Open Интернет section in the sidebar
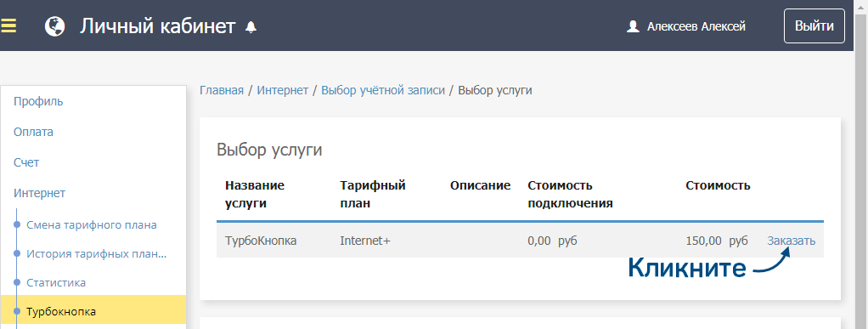The height and width of the screenshot is (329, 868). click(x=39, y=193)
